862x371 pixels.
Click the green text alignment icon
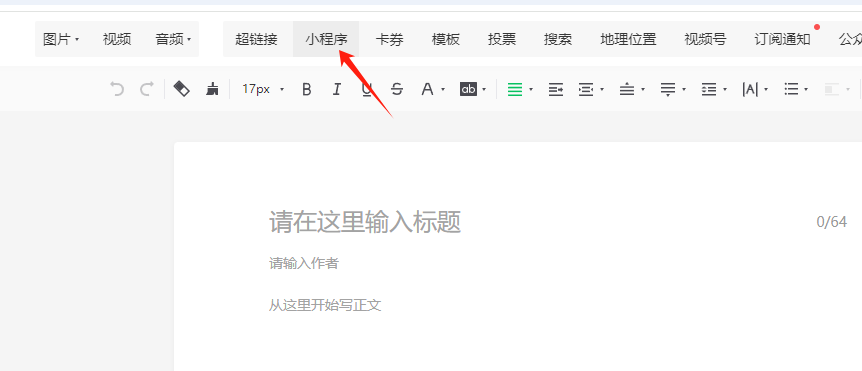[x=515, y=89]
